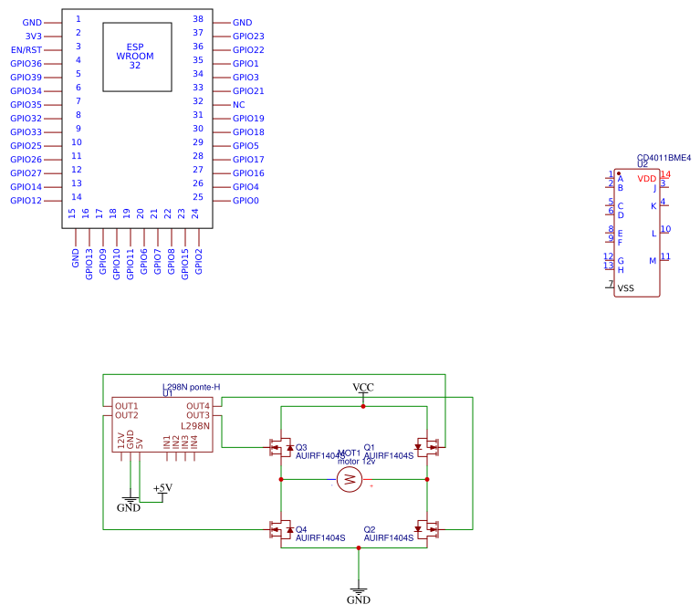Click the VSS label on U2

click(x=625, y=288)
